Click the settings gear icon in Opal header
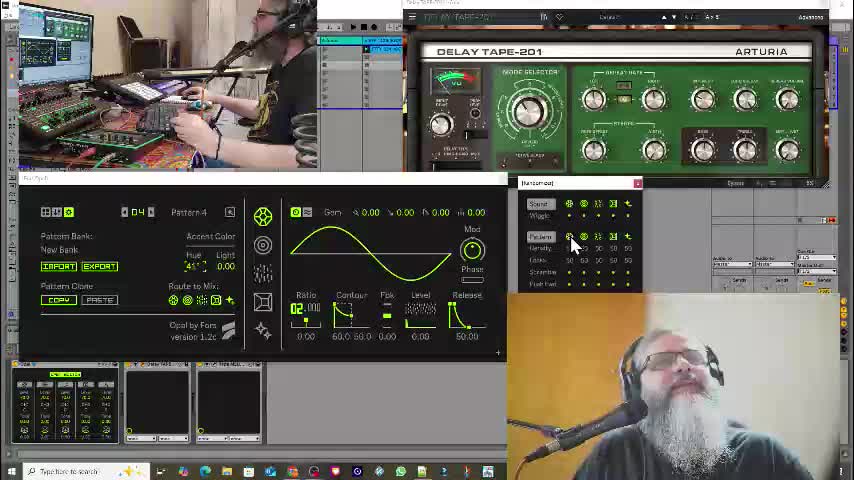 [x=69, y=212]
